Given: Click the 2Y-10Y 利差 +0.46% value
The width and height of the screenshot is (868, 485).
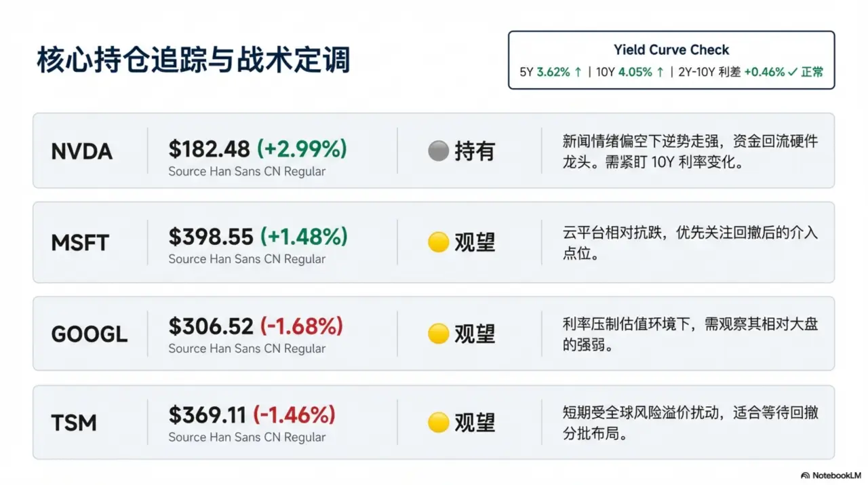Looking at the screenshot, I should 764,72.
